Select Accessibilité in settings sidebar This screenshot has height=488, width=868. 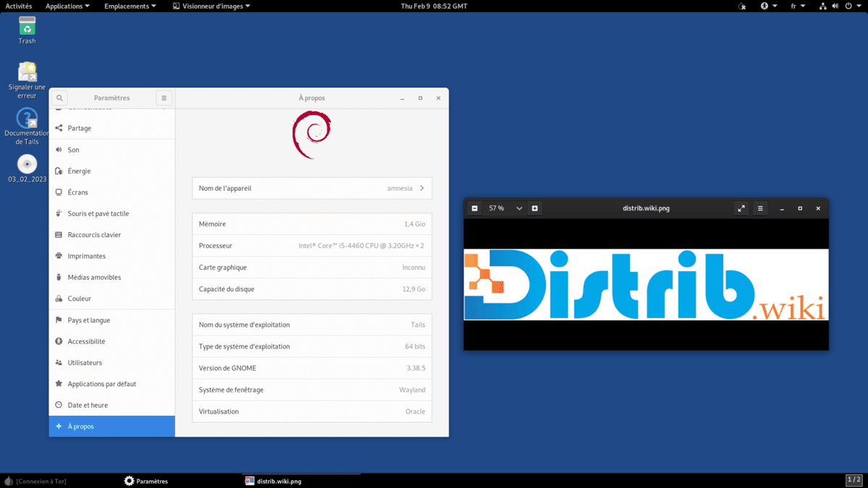click(112, 341)
